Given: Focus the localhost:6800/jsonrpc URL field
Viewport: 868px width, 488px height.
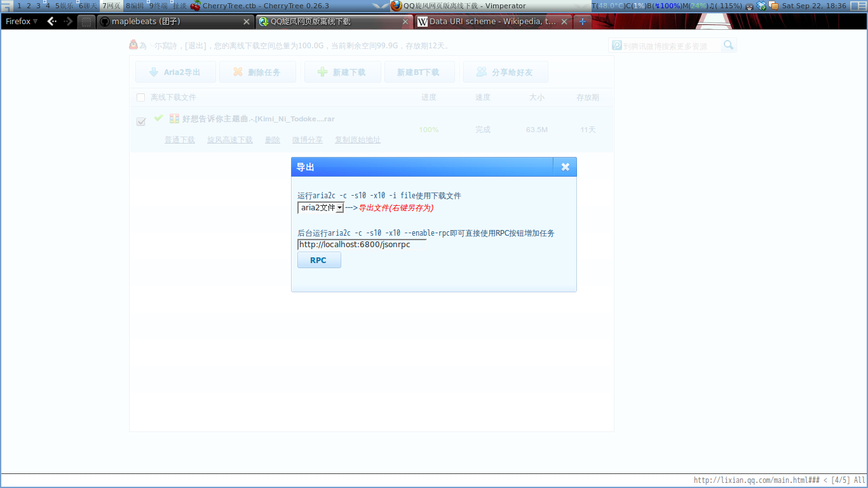Looking at the screenshot, I should pos(362,245).
